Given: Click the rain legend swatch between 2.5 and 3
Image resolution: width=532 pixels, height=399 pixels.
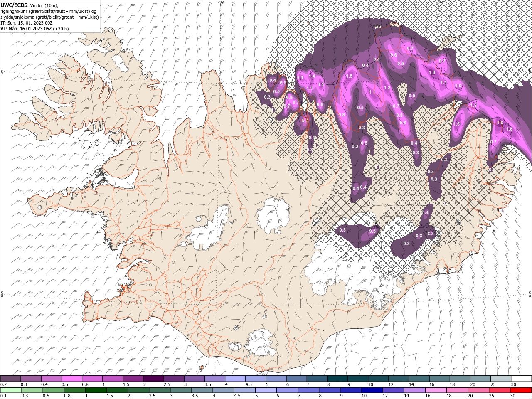Looking at the screenshot, I should tap(160, 390).
